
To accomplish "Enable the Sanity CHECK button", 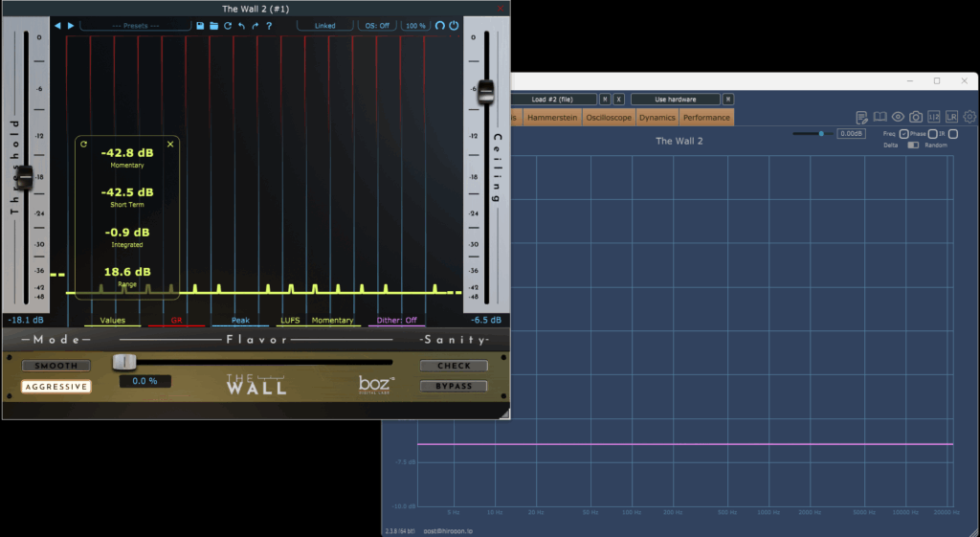I will click(454, 366).
